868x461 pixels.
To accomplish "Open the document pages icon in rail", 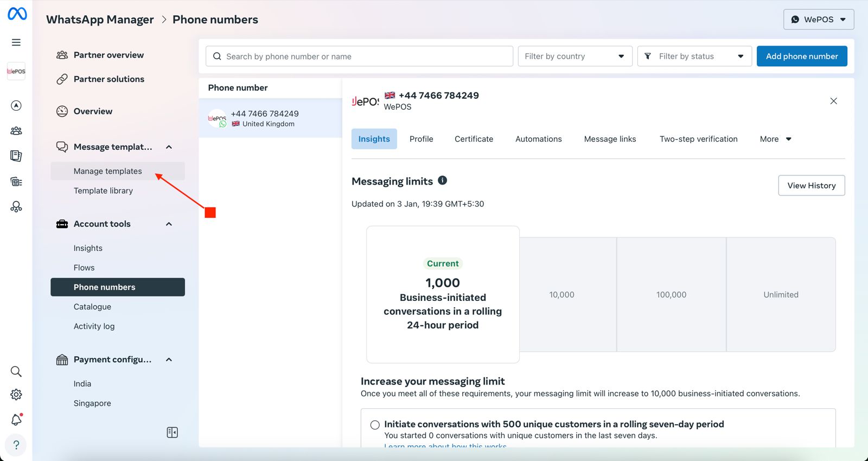I will pyautogui.click(x=16, y=156).
